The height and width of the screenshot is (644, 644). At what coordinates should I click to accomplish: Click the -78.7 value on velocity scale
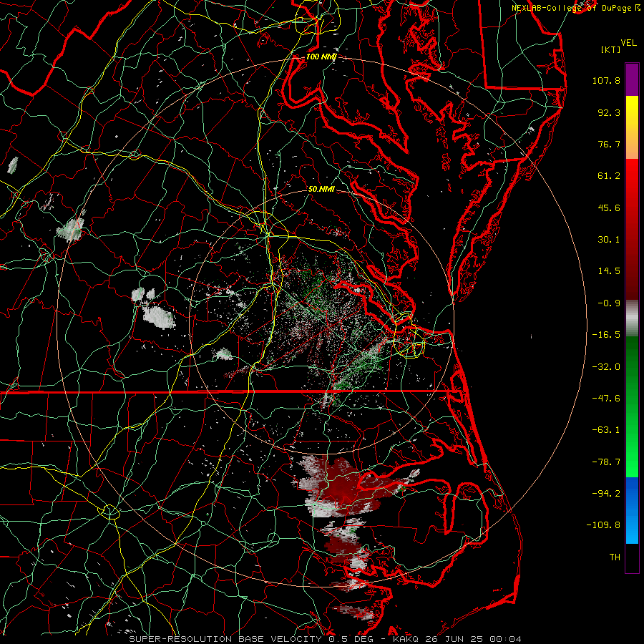(x=606, y=462)
